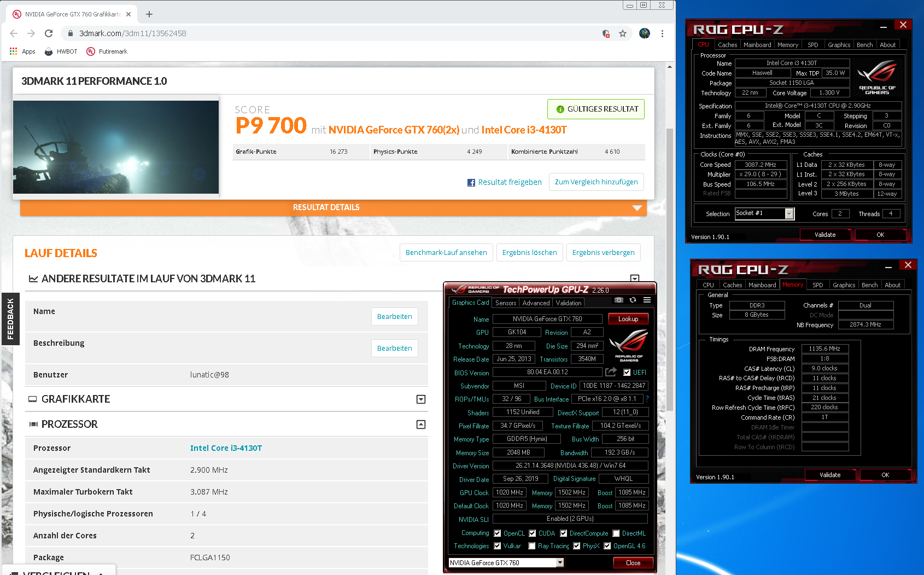Open the Chrome profile avatar
The image size is (924, 575).
[645, 33]
